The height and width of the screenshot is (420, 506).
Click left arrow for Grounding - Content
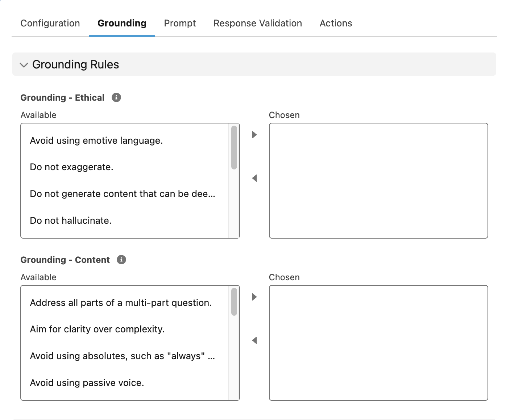(254, 340)
